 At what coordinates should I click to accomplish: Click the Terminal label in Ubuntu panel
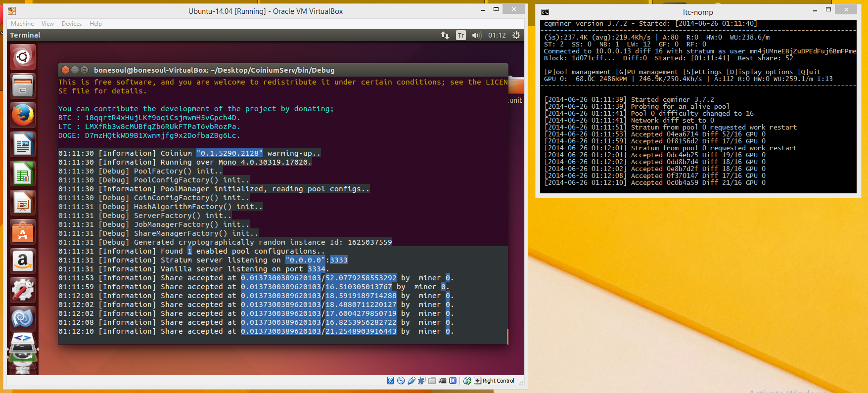point(25,35)
